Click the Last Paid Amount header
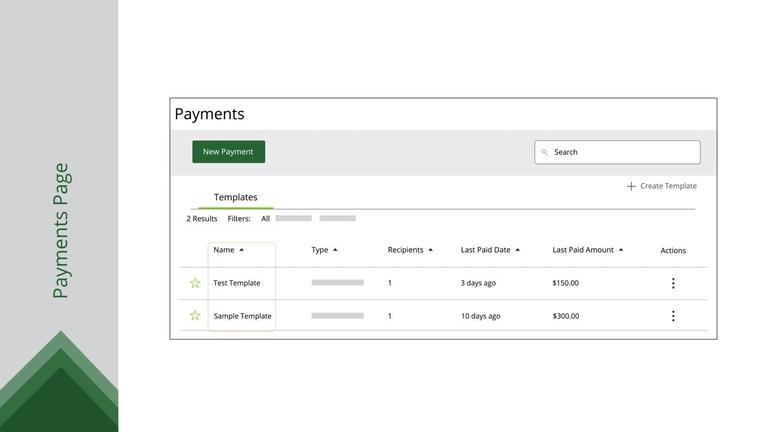The width and height of the screenshot is (768, 432). tap(583, 250)
